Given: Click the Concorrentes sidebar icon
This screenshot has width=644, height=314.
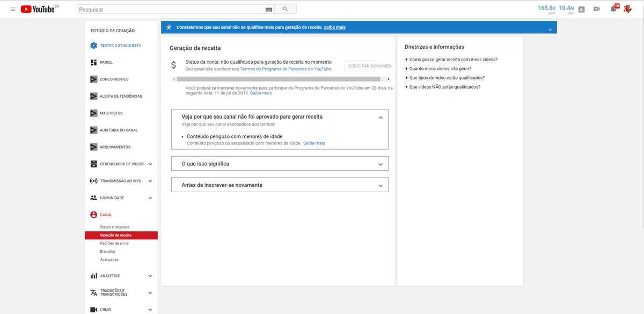Looking at the screenshot, I should pyautogui.click(x=94, y=79).
